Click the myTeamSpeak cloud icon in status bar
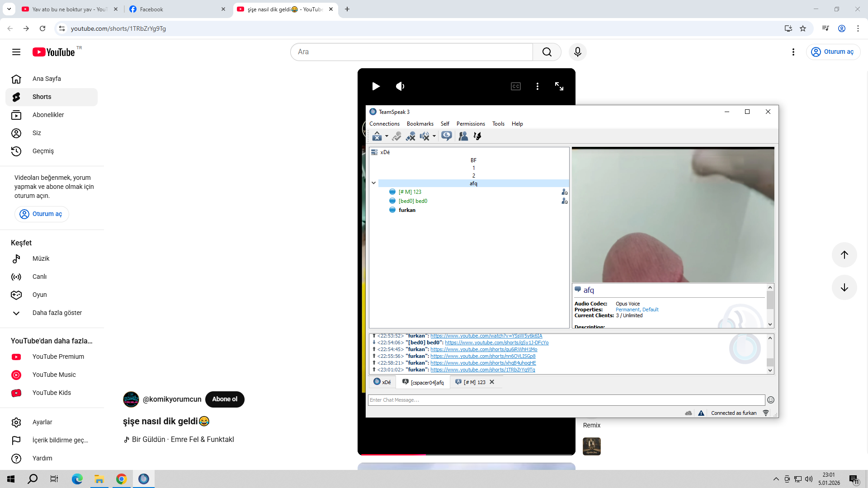Image resolution: width=868 pixels, height=488 pixels. [x=689, y=413]
